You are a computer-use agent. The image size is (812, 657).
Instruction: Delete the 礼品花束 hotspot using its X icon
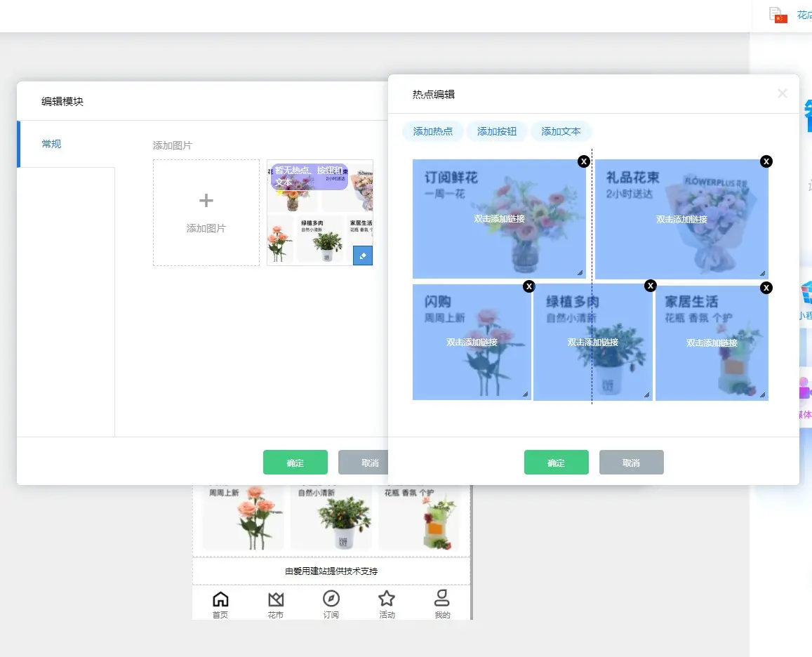pyautogui.click(x=766, y=162)
